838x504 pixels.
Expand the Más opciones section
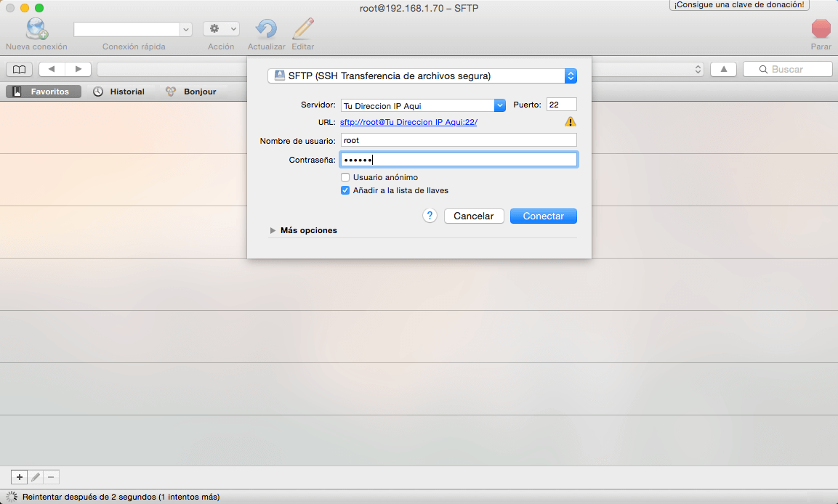point(273,230)
